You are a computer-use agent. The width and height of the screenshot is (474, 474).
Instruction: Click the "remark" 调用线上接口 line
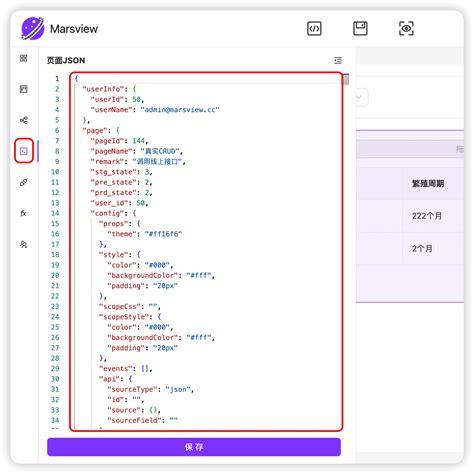[x=138, y=161]
